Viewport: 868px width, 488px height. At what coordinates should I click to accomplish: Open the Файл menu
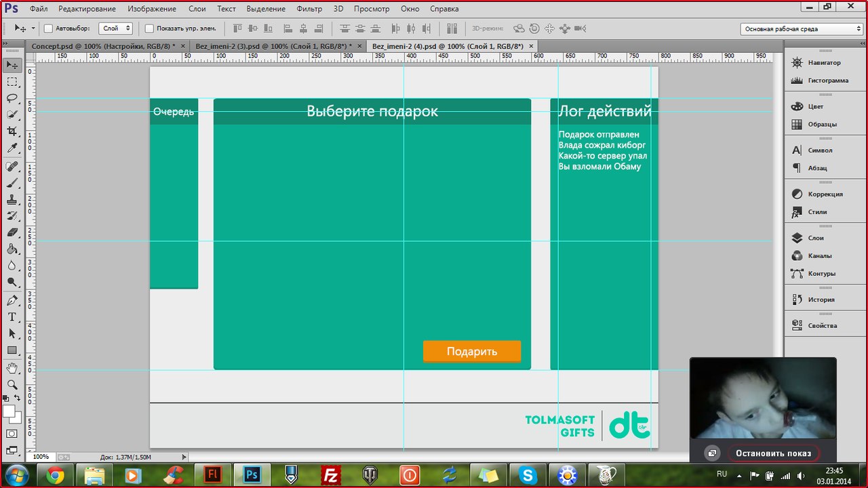(39, 9)
